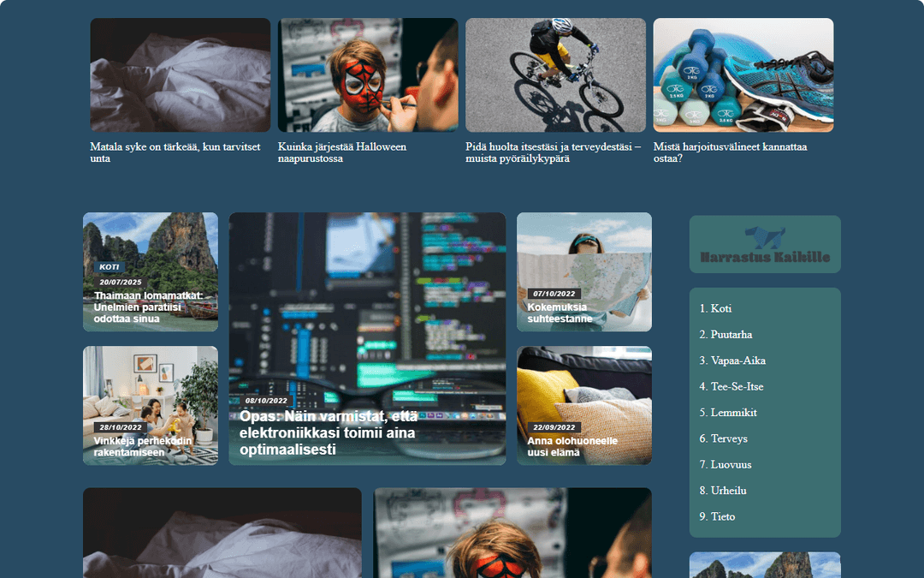Open the Koti category link

click(720, 308)
